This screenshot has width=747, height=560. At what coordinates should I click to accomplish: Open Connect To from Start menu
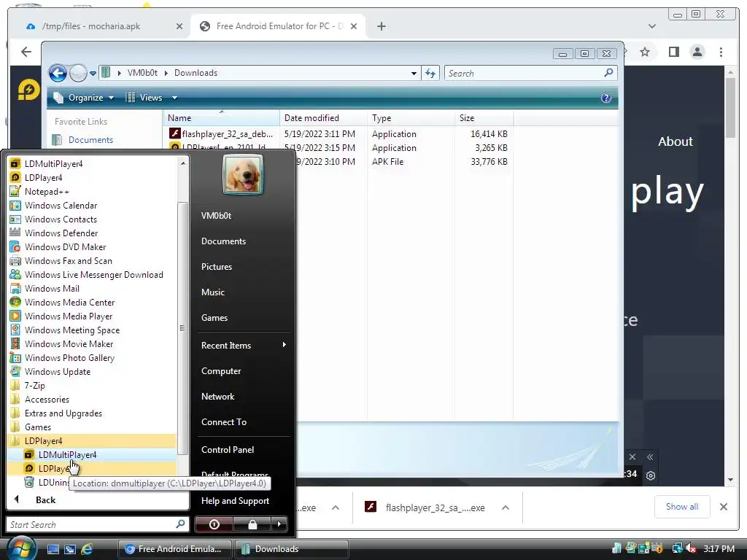223,422
